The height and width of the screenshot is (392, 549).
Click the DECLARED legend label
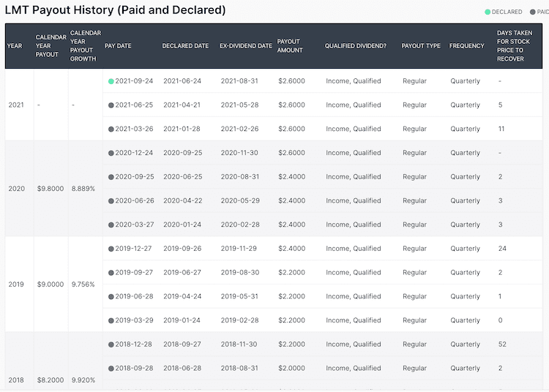507,12
